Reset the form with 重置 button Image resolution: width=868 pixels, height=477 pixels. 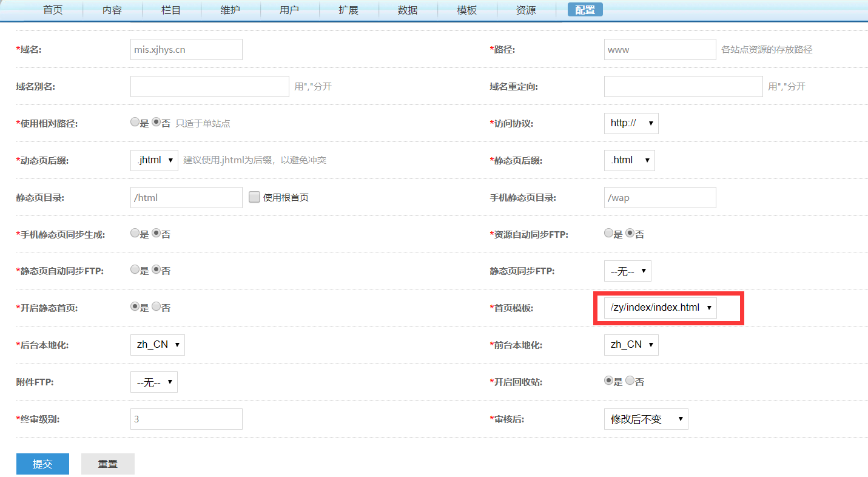coord(108,464)
